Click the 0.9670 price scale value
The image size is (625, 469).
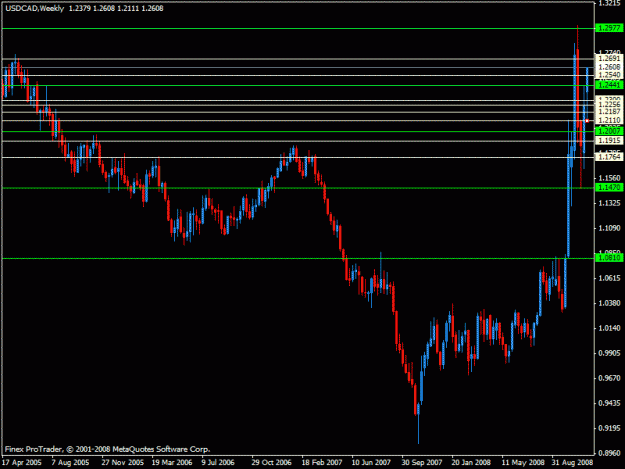[610, 378]
